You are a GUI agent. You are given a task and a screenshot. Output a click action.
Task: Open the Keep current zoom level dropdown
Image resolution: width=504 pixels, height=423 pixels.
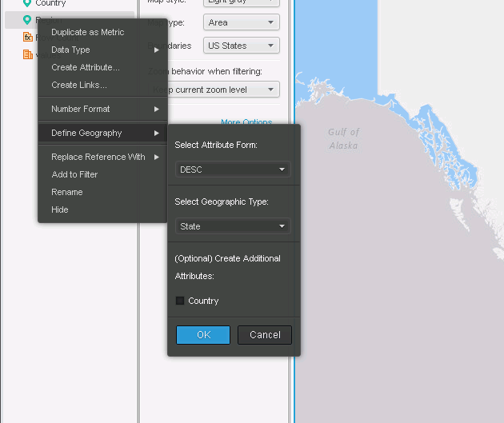[x=214, y=90]
